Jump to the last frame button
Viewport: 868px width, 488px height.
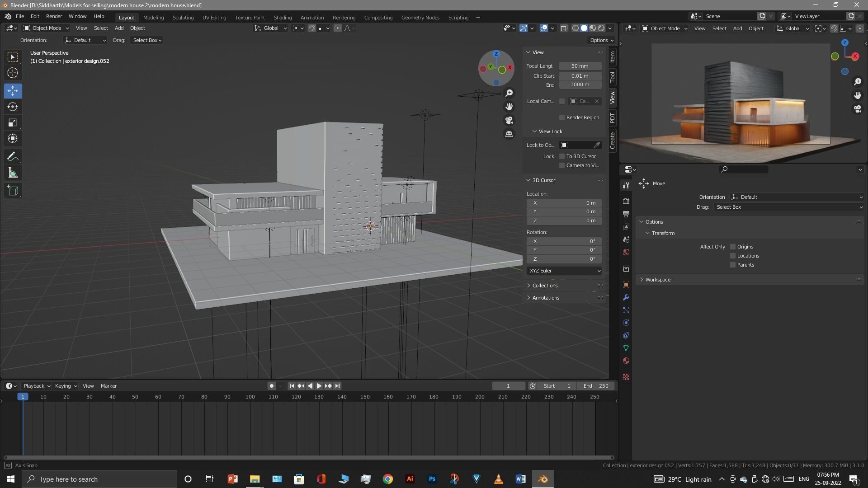click(x=337, y=386)
